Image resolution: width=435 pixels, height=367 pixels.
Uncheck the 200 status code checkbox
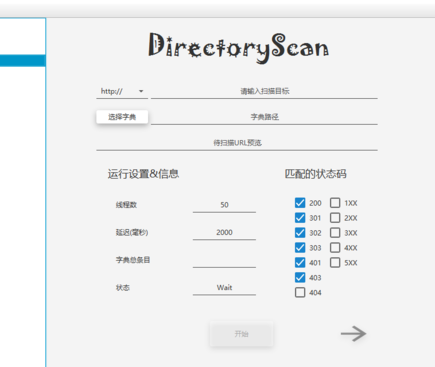coord(300,203)
